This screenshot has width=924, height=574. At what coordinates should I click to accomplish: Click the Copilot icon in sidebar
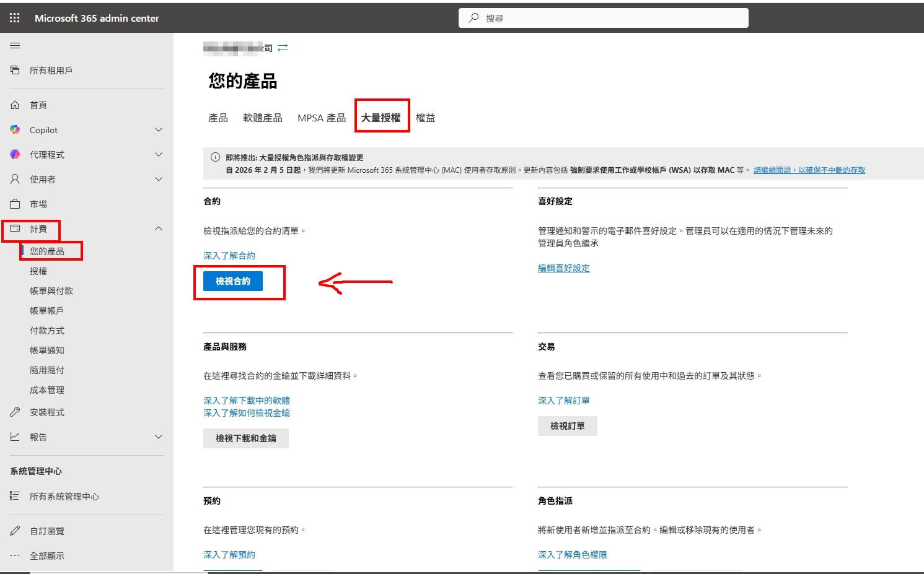15,130
